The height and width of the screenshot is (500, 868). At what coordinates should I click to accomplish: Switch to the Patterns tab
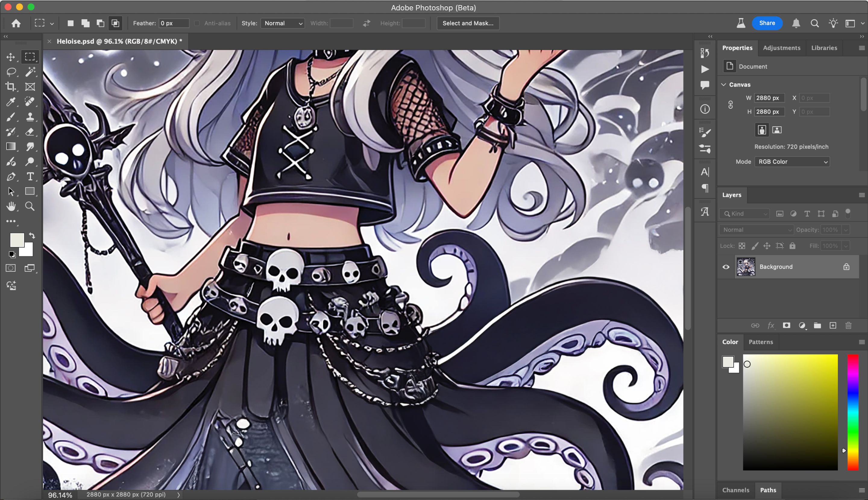pyautogui.click(x=761, y=342)
